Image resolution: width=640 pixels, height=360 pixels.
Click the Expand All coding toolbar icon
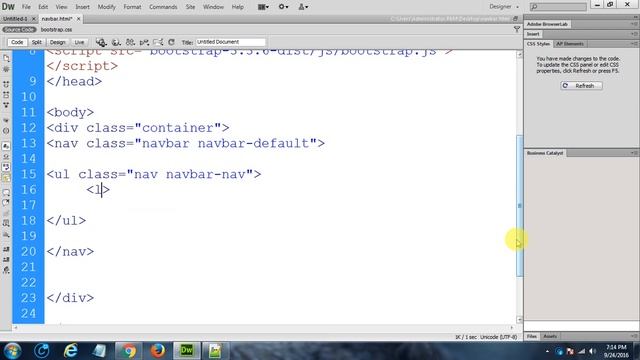pos(6,105)
